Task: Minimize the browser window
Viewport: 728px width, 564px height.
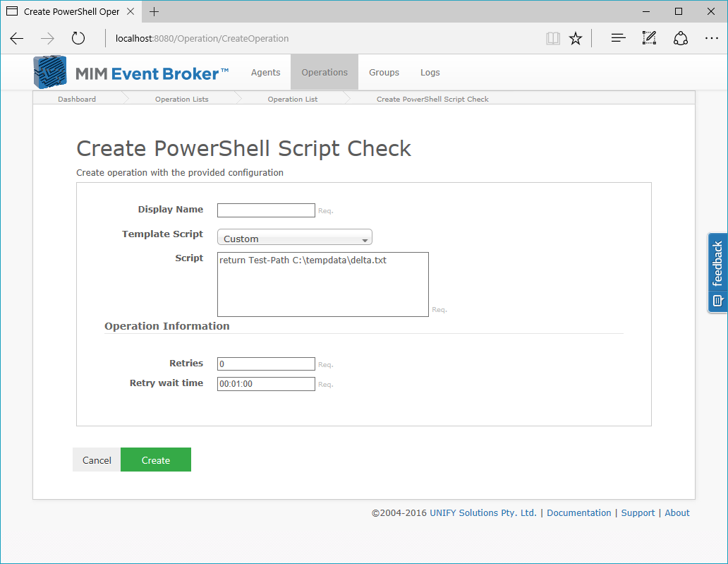Action: pyautogui.click(x=646, y=11)
